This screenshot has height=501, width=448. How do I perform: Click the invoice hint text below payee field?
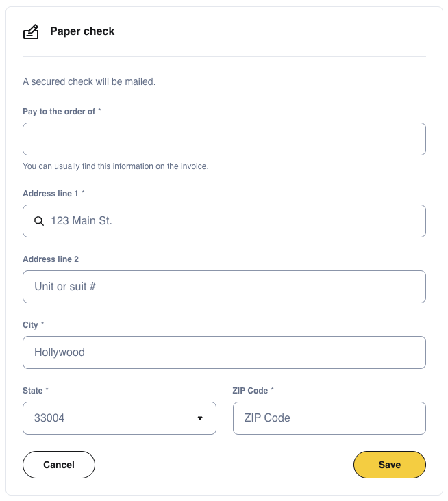pos(115,166)
